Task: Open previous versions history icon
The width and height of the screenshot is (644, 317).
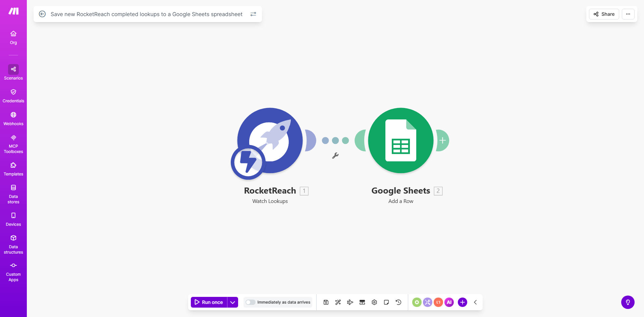Action: tap(398, 302)
